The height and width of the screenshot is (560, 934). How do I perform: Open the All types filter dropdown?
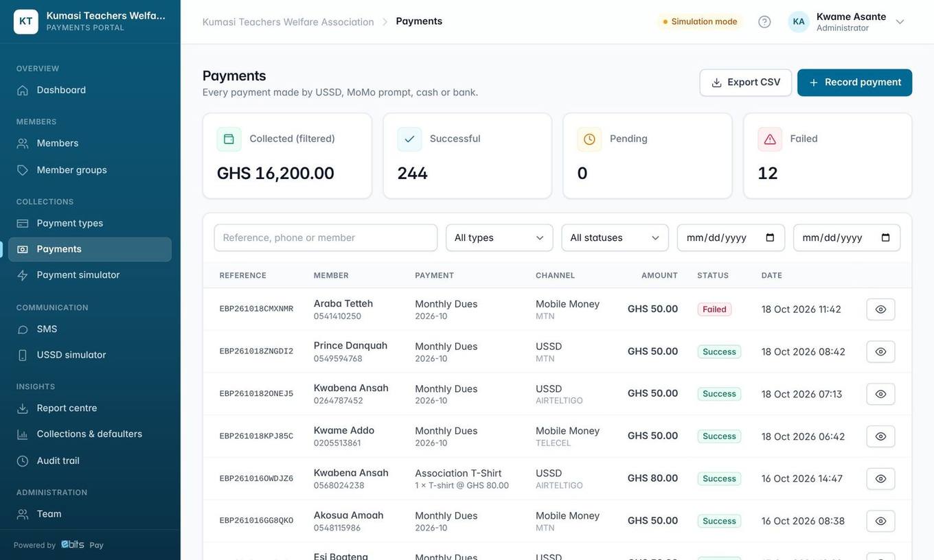(x=499, y=237)
